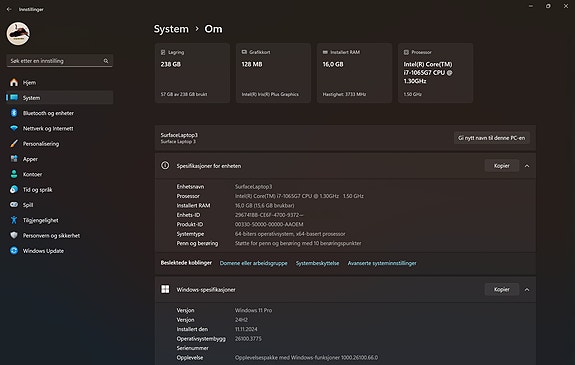The width and height of the screenshot is (575, 365).
Task: Open Bluetooth og enheter icon
Action: pos(14,113)
